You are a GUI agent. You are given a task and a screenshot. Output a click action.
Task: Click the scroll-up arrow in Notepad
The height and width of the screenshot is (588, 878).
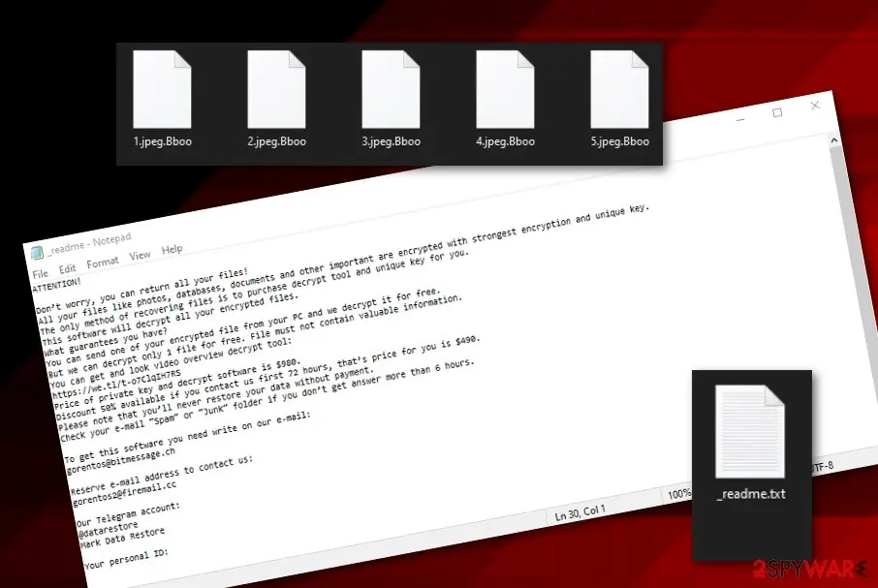click(834, 140)
